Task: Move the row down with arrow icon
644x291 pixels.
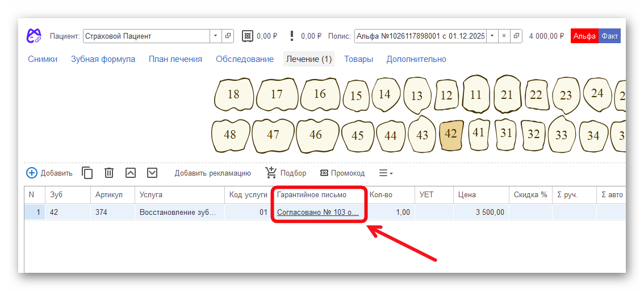Action: point(152,173)
